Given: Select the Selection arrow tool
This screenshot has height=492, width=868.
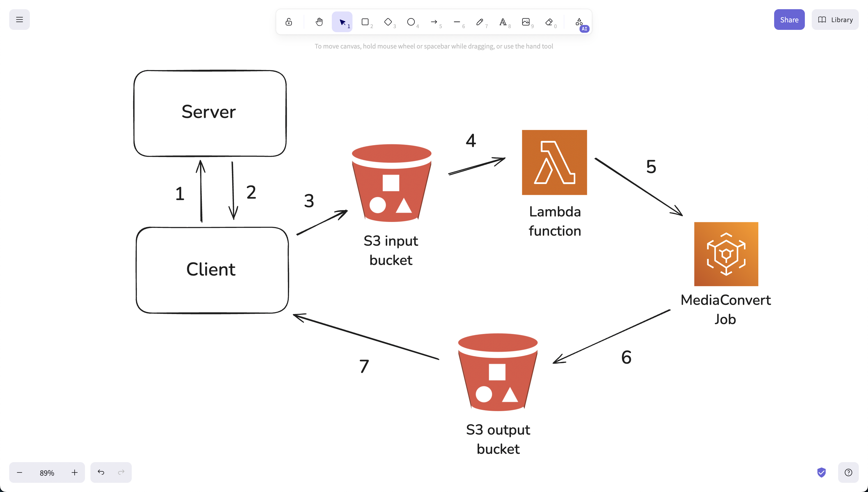Looking at the screenshot, I should (x=342, y=22).
